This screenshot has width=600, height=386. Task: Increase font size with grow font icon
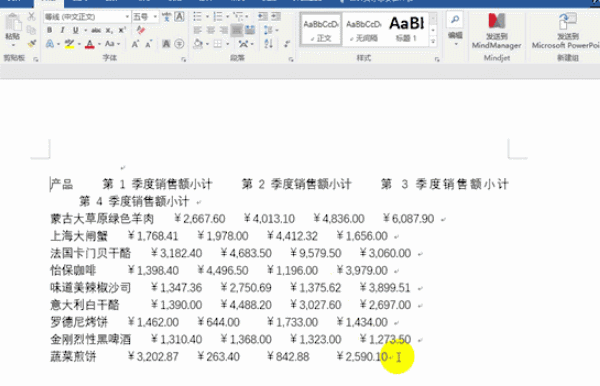click(x=135, y=44)
